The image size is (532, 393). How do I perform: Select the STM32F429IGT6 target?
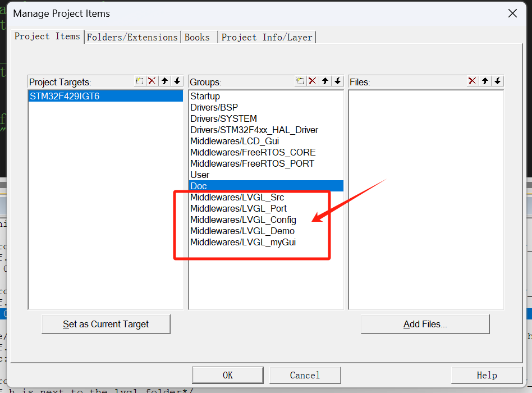pyautogui.click(x=65, y=96)
